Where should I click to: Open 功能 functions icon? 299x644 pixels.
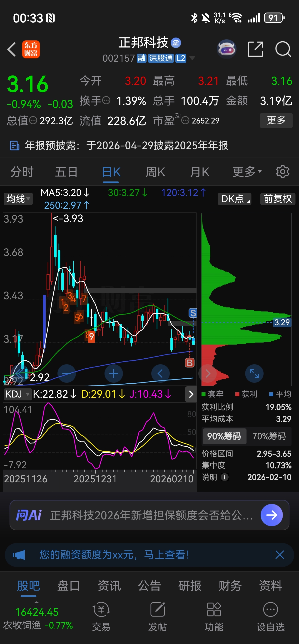click(214, 609)
